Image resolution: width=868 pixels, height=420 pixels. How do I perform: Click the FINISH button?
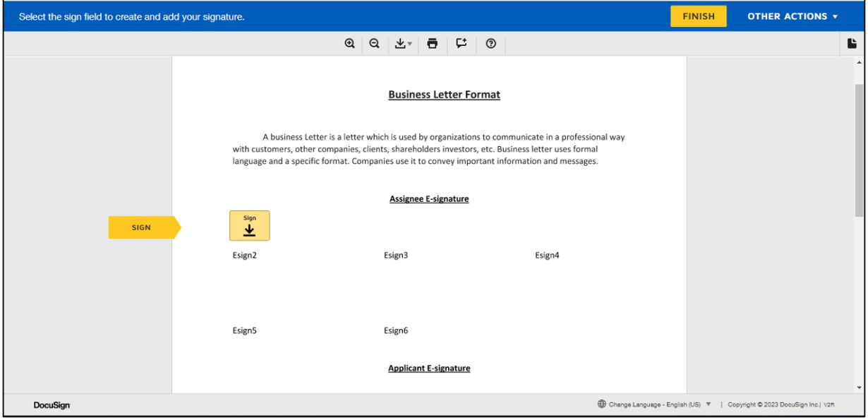[697, 15]
